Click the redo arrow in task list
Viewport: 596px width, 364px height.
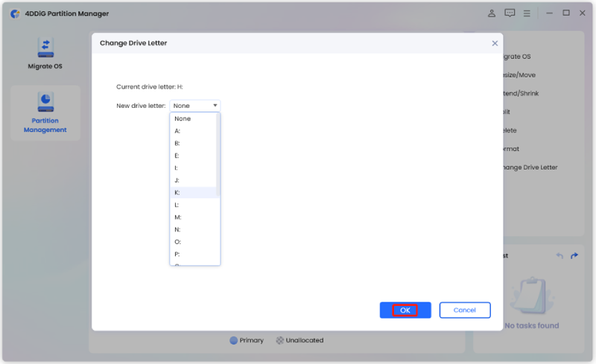coord(574,256)
